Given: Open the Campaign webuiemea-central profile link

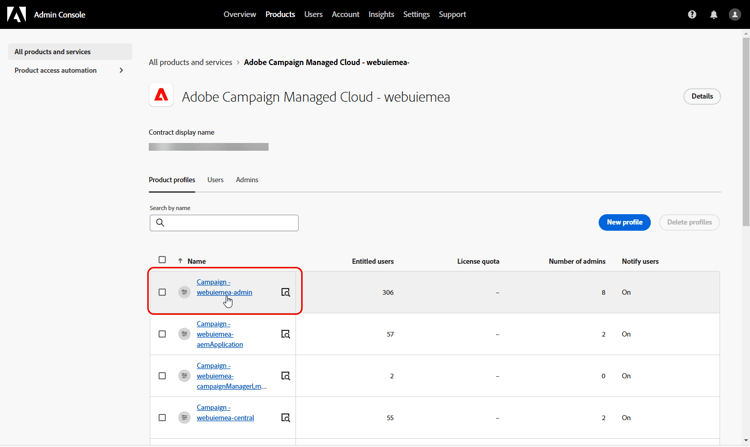Looking at the screenshot, I should 224,413.
